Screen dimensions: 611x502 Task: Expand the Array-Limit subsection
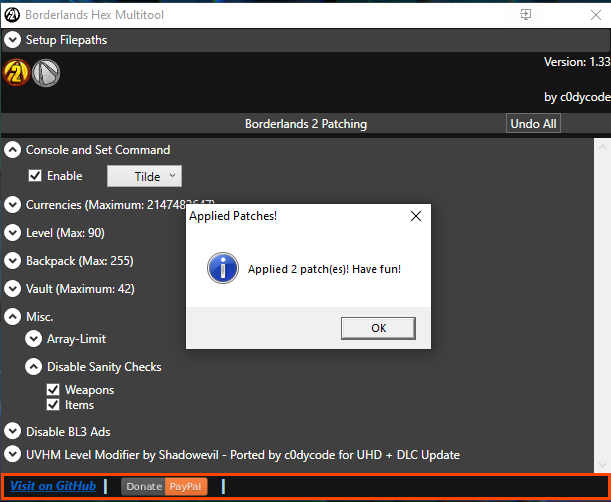point(34,339)
